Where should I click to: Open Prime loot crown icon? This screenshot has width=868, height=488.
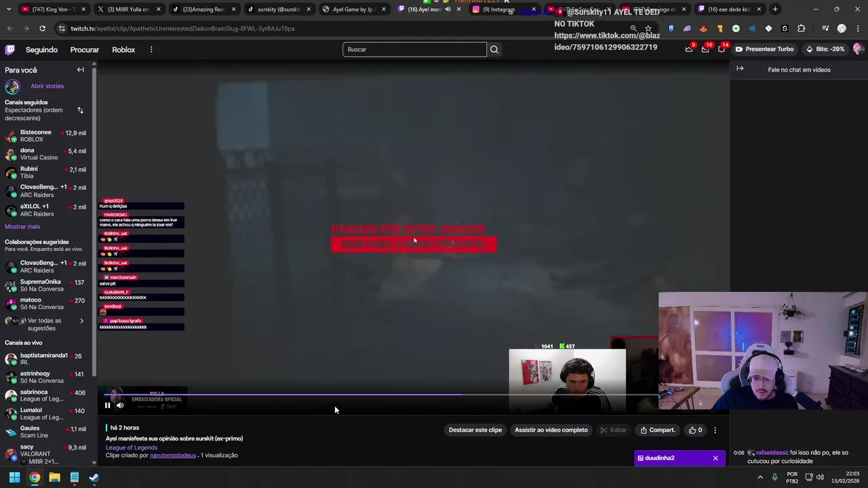689,49
